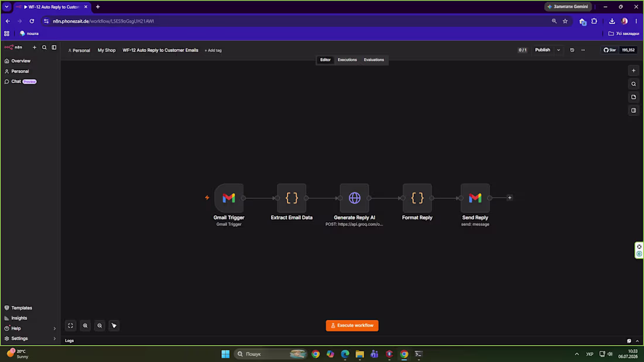Click the workflow name WF-12 Auto Reply

[160, 50]
